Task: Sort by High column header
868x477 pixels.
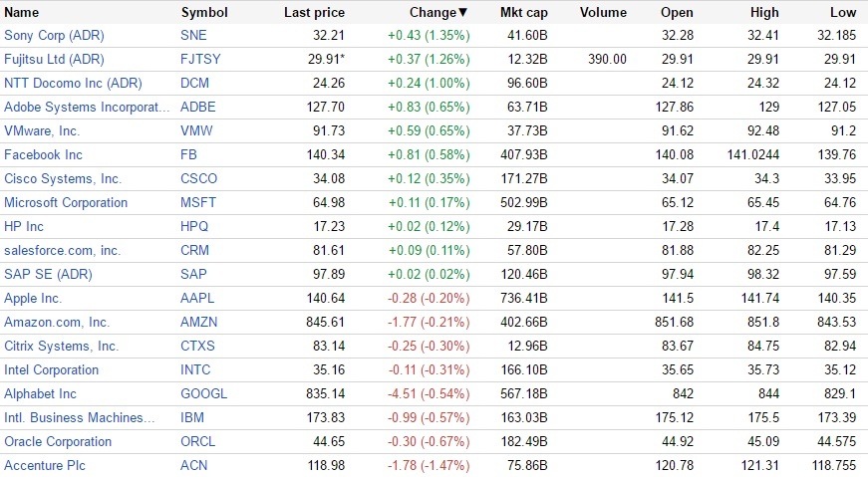Action: point(764,13)
